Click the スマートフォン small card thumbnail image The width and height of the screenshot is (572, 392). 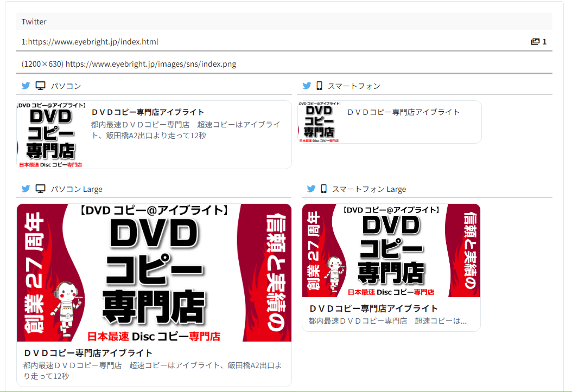click(x=319, y=122)
